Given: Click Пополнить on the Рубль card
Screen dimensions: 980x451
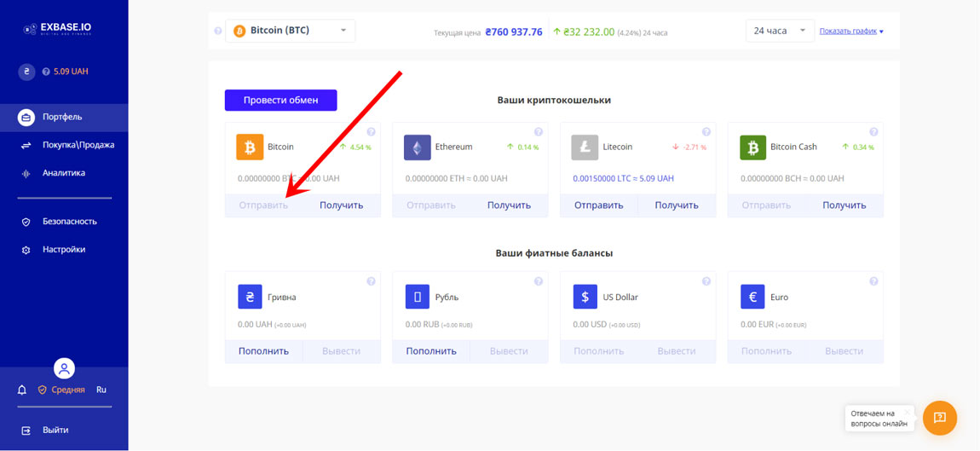Looking at the screenshot, I should click(x=431, y=351).
